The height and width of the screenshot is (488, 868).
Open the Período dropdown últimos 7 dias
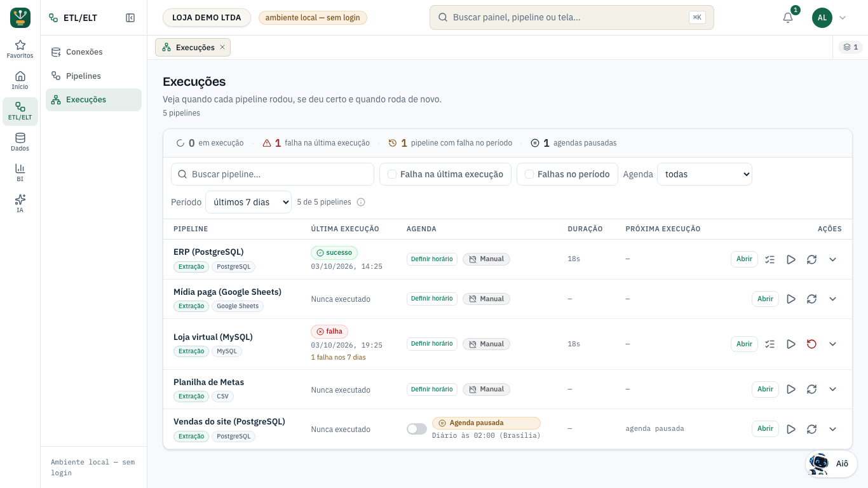pyautogui.click(x=248, y=202)
